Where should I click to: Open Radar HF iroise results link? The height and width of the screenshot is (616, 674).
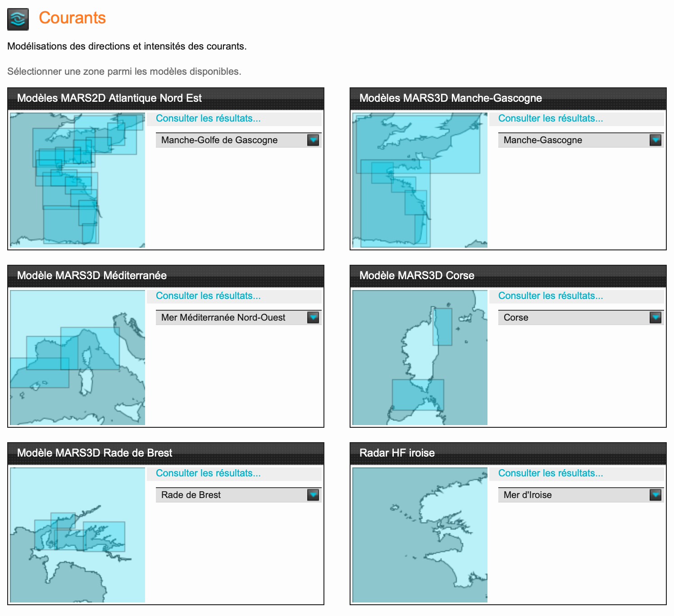pos(551,473)
